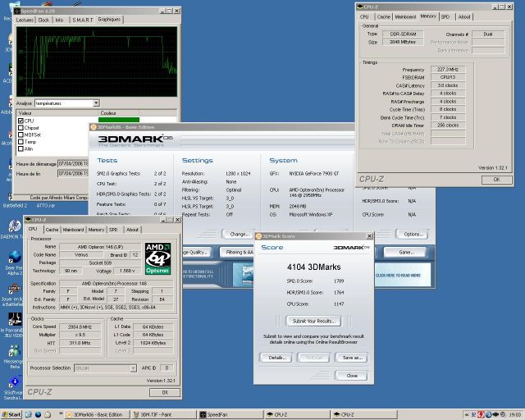This screenshot has height=420, width=525.
Task: Click the Heure de fin date field
Action: coord(73,173)
